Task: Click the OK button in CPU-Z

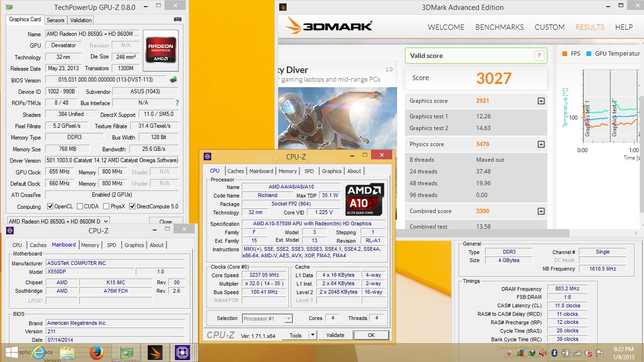Action: pos(372,335)
